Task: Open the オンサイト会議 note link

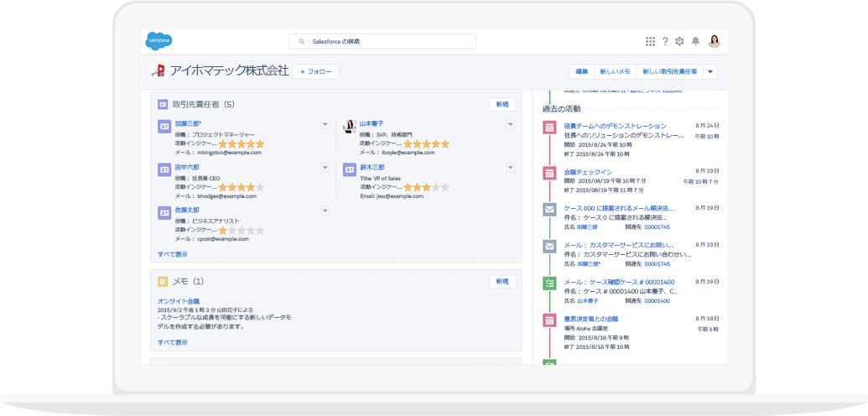Action: pyautogui.click(x=179, y=300)
